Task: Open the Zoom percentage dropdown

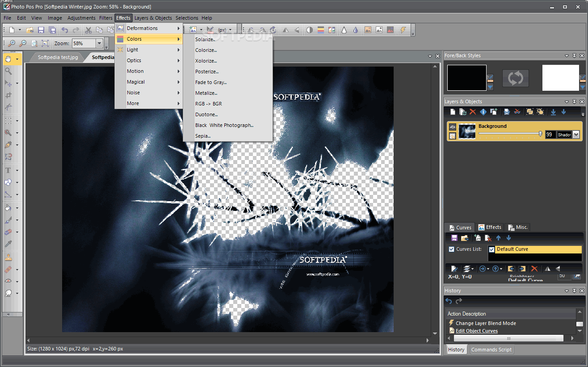Action: coord(99,43)
